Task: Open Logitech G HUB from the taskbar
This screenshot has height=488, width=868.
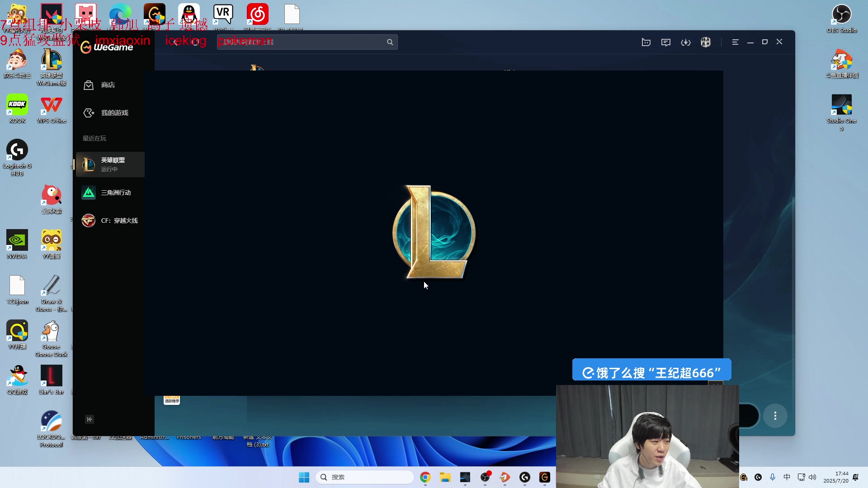Action: (x=524, y=477)
